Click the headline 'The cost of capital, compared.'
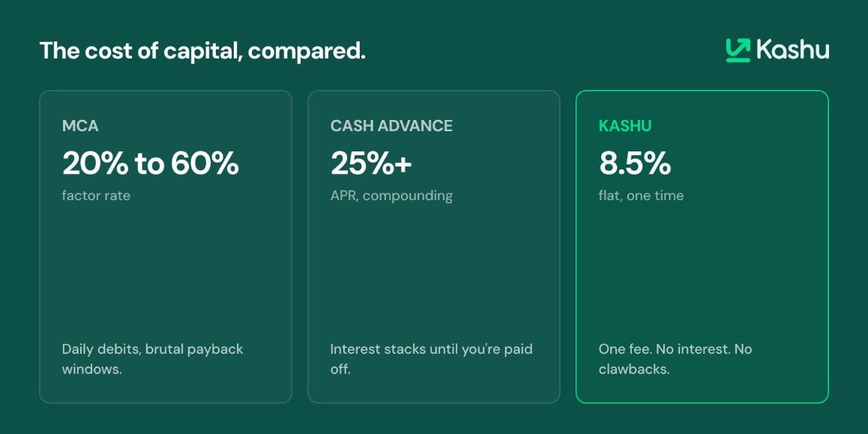 click(202, 51)
